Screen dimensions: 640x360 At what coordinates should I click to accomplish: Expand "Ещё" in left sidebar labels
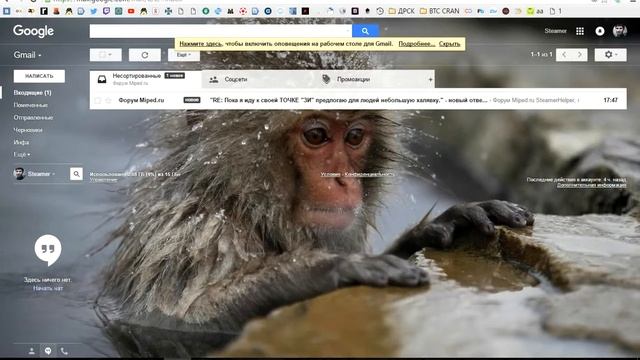point(22,154)
